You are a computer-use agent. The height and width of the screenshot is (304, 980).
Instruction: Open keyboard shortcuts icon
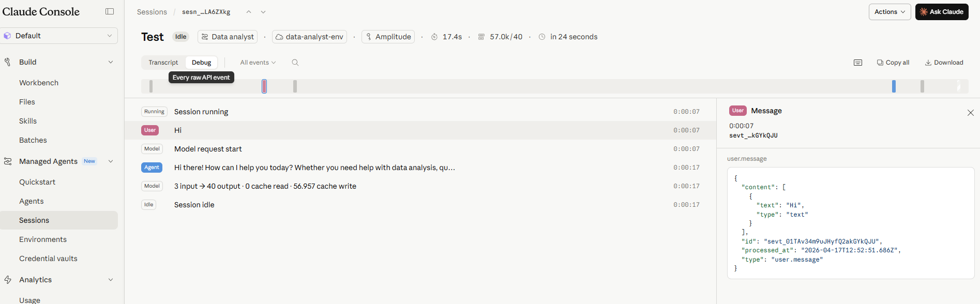point(858,63)
